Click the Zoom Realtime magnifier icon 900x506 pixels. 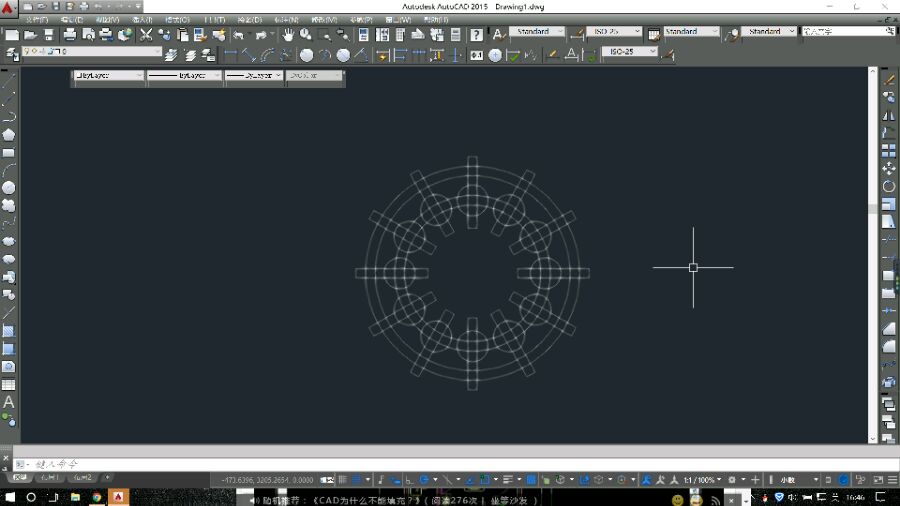(x=306, y=35)
